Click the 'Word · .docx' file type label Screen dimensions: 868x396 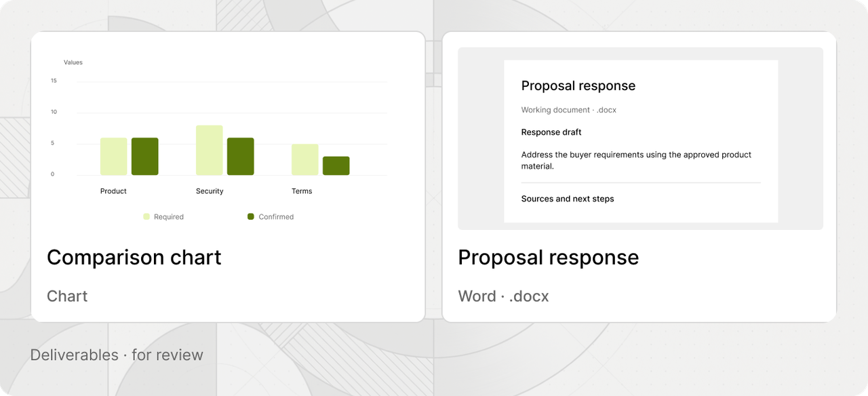tap(504, 296)
